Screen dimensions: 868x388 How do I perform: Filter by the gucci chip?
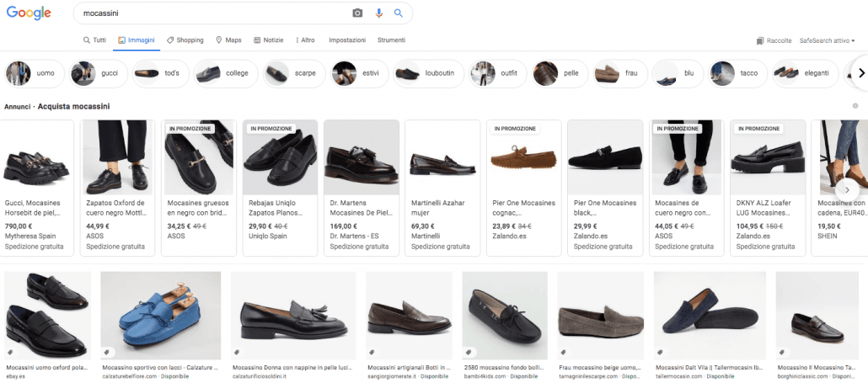pos(99,73)
